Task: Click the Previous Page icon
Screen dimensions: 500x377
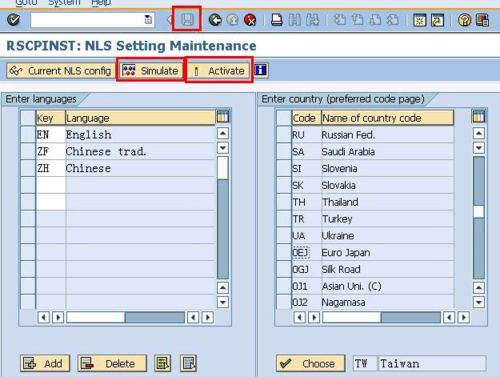Action: click(358, 20)
